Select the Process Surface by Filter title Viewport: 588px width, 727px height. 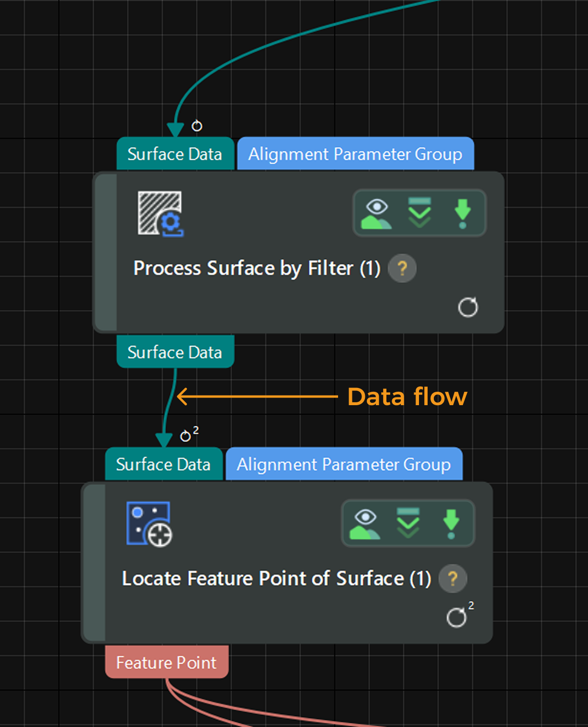coord(257,268)
